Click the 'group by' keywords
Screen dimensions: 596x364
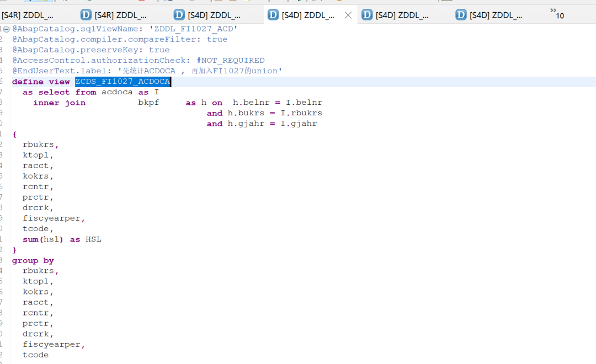pyautogui.click(x=33, y=261)
